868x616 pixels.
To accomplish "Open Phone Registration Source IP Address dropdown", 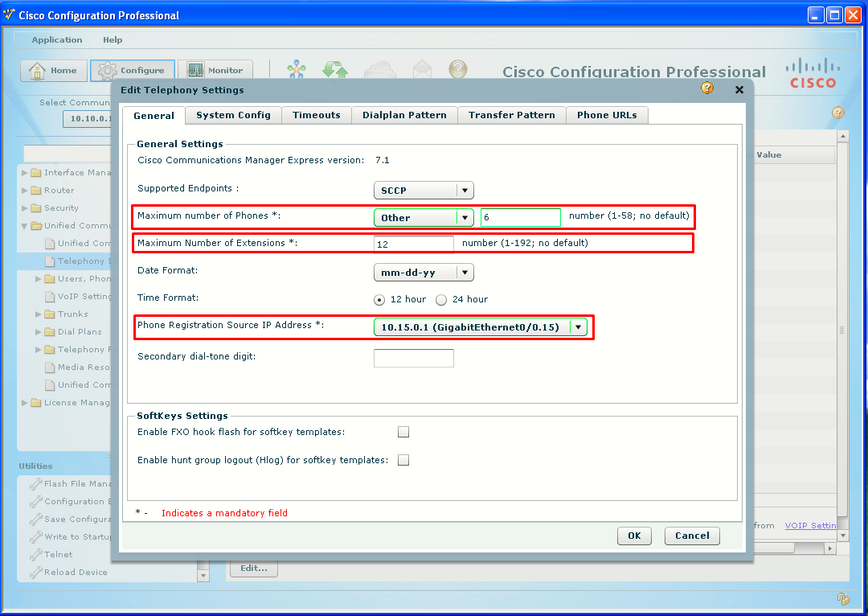I will 480,327.
